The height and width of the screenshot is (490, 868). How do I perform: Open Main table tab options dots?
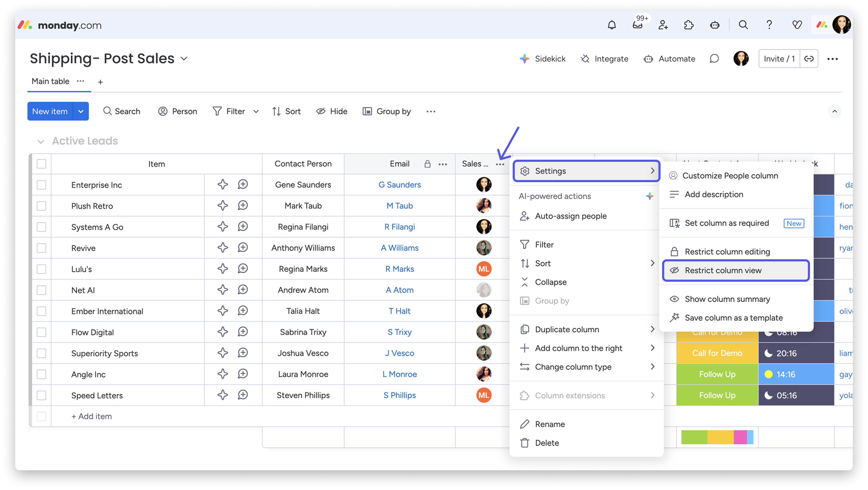[80, 81]
